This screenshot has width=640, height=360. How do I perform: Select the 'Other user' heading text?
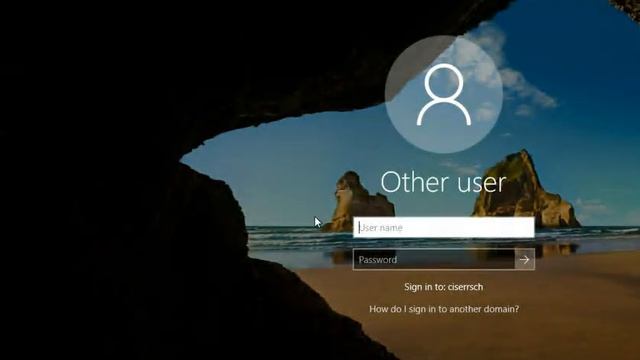coord(444,182)
